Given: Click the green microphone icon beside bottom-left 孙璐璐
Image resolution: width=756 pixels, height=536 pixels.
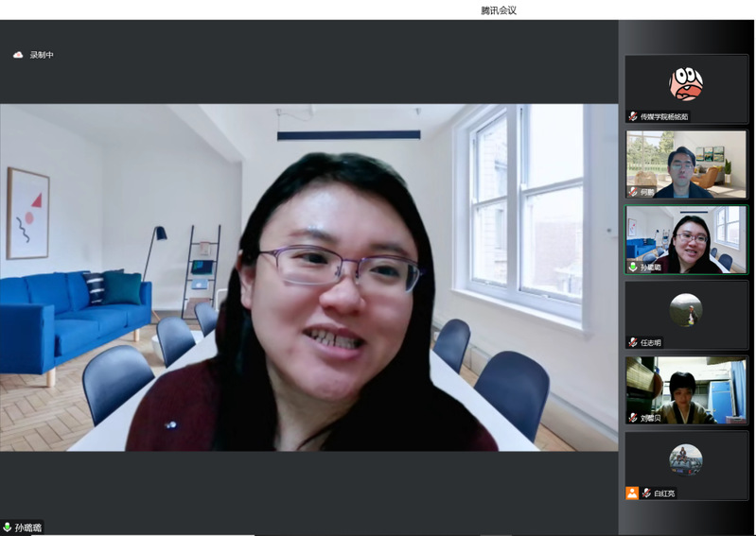Looking at the screenshot, I should click(8, 527).
